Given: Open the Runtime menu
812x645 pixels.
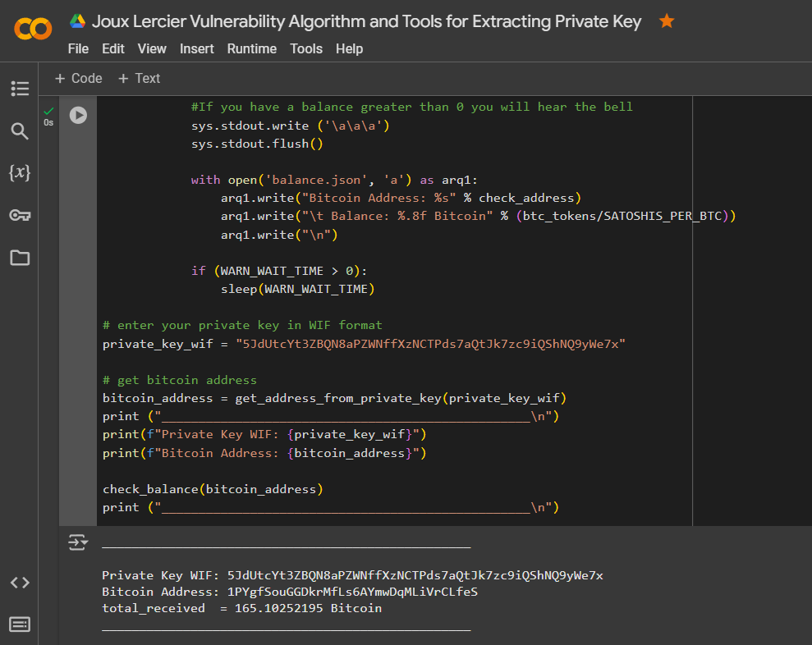Looking at the screenshot, I should point(252,48).
